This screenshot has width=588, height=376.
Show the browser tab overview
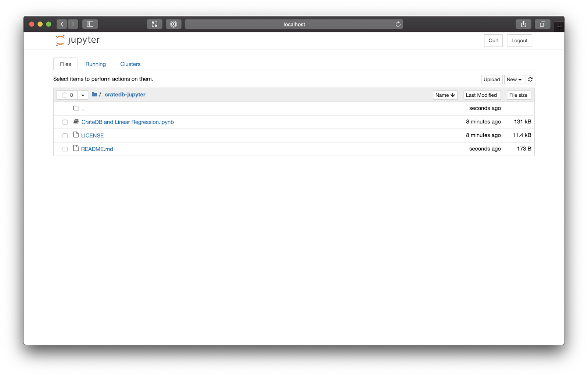(x=542, y=24)
